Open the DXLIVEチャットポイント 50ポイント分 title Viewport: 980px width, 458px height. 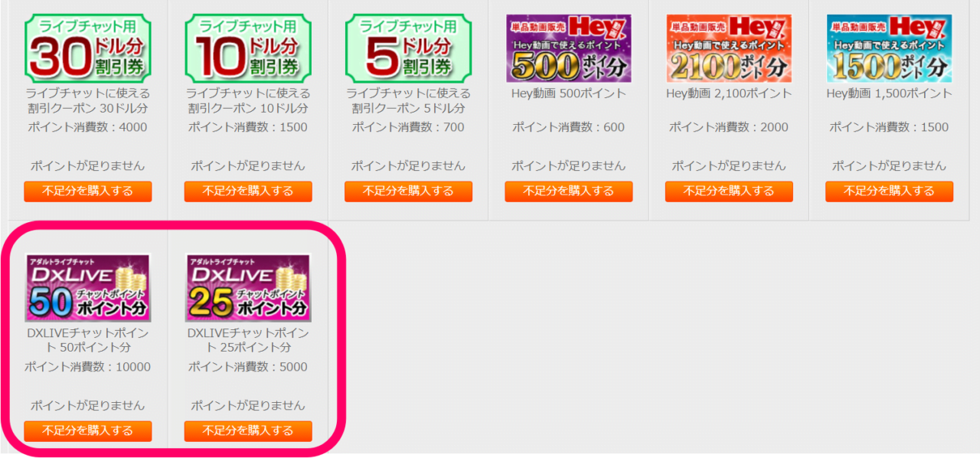(88, 340)
